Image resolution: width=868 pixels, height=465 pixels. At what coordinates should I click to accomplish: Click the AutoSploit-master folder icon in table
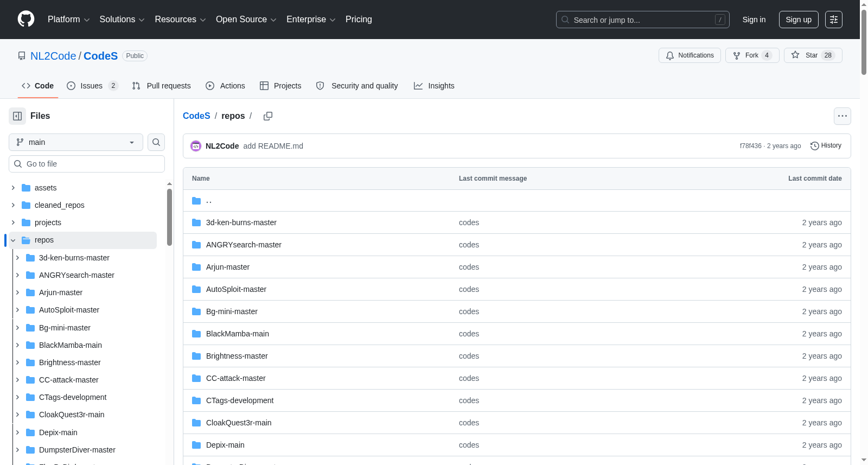(x=196, y=289)
